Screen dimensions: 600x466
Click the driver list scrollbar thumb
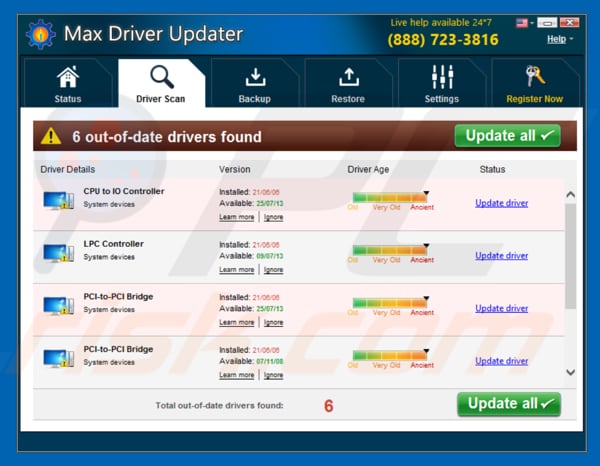click(571, 256)
